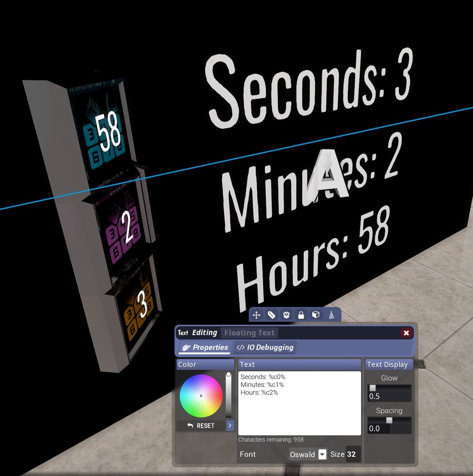Image resolution: width=473 pixels, height=476 pixels.
Task: Open the IO Debugging tab
Action: 265,348
